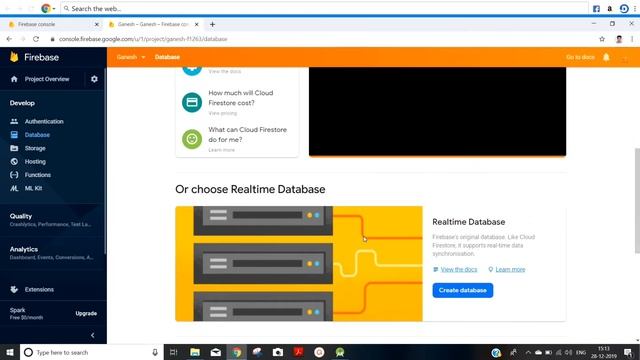Open Storage in sidebar menu
The image size is (640, 360).
click(x=35, y=148)
